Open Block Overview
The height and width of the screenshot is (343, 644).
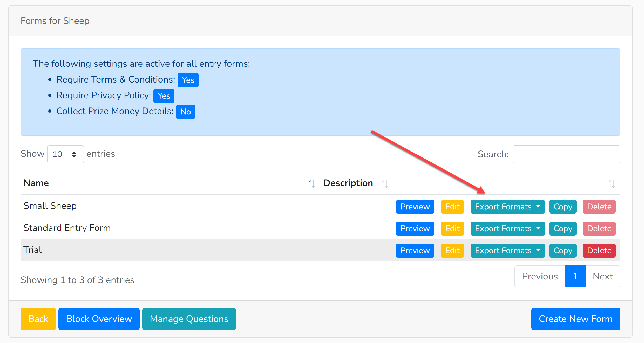[99, 319]
